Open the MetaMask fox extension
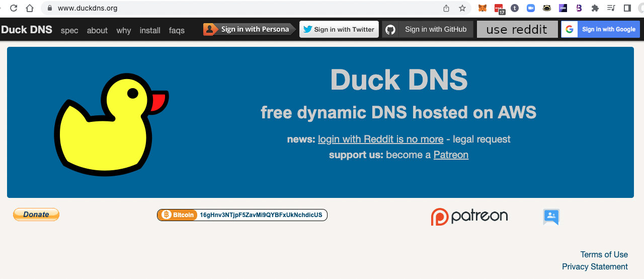Viewport: 644px width, 279px height. pyautogui.click(x=482, y=8)
